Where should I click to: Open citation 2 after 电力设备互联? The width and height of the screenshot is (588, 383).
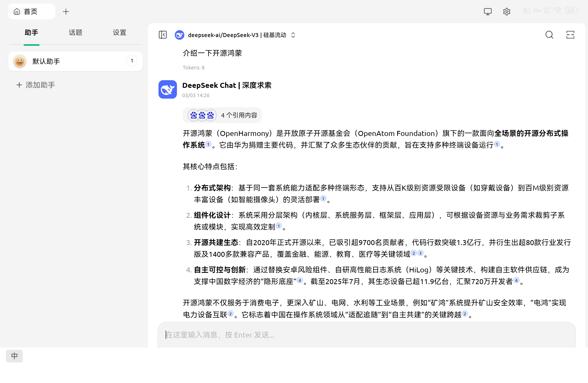tap(231, 314)
